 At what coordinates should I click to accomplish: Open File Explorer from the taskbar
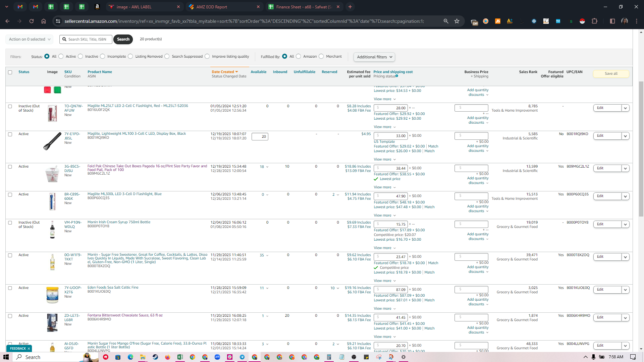143,357
